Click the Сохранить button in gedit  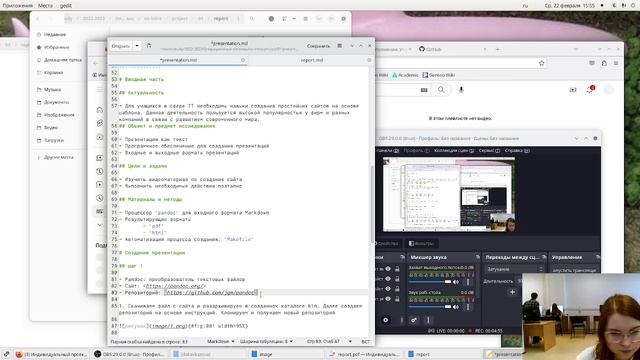click(x=318, y=46)
